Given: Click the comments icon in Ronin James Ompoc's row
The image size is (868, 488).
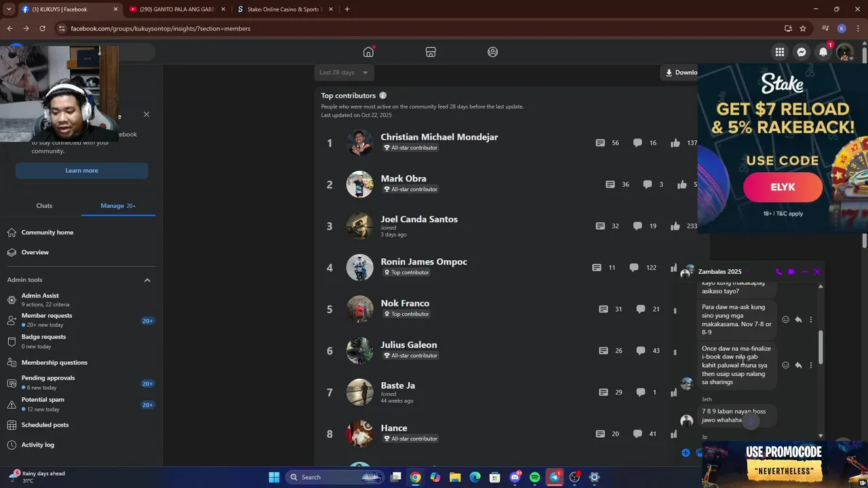Looking at the screenshot, I should [x=634, y=268].
